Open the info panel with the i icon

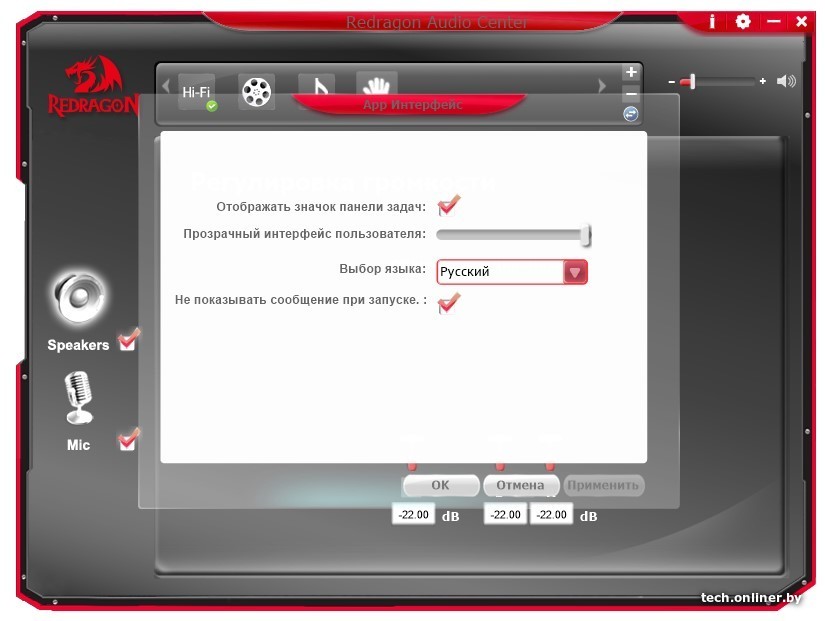(x=712, y=22)
